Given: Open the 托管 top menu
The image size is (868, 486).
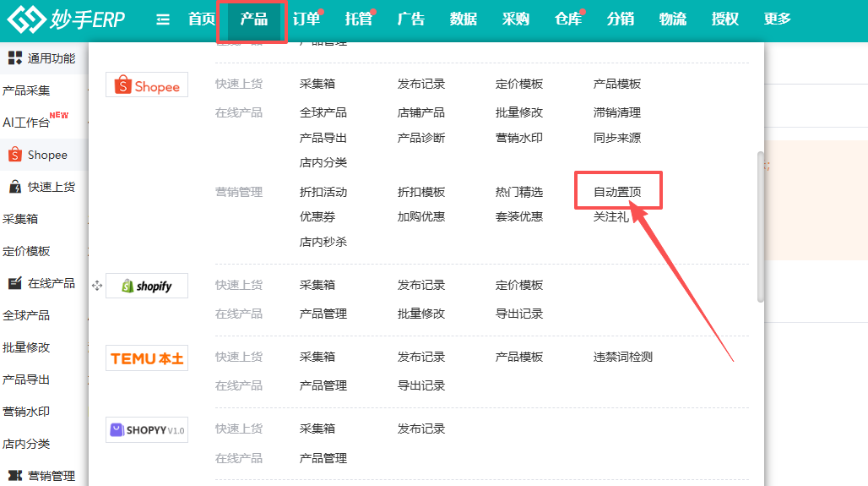Looking at the screenshot, I should [359, 19].
